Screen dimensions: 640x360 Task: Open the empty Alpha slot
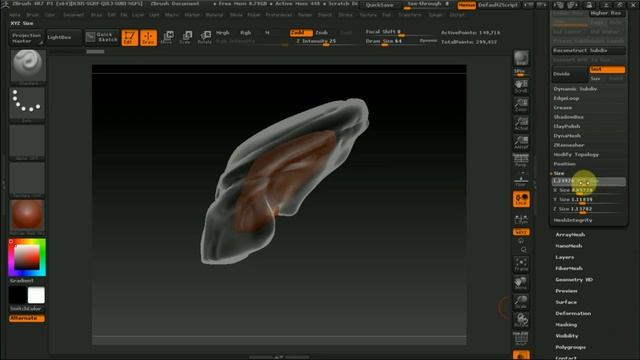point(27,142)
